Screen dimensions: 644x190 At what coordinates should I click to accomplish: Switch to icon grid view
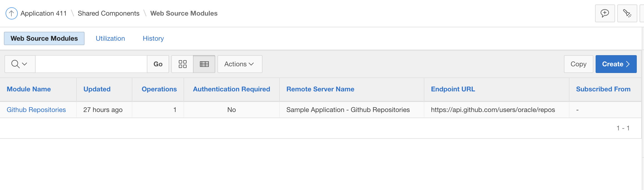182,64
